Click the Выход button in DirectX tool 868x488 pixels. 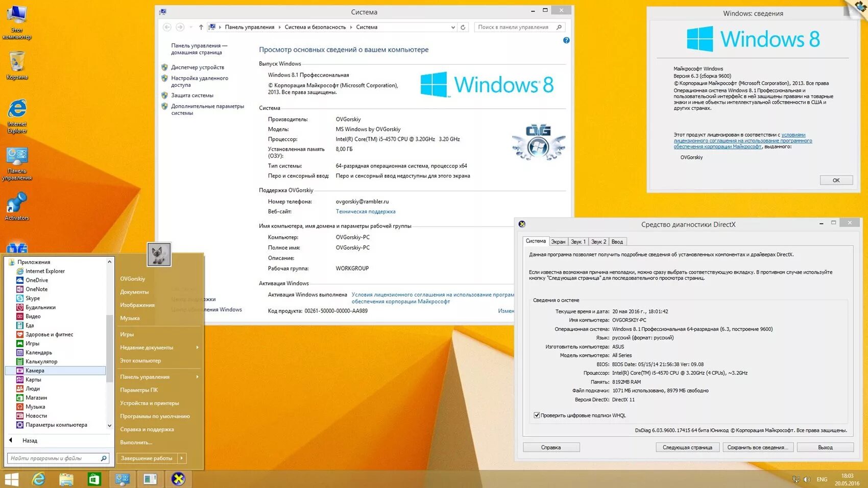coord(825,448)
